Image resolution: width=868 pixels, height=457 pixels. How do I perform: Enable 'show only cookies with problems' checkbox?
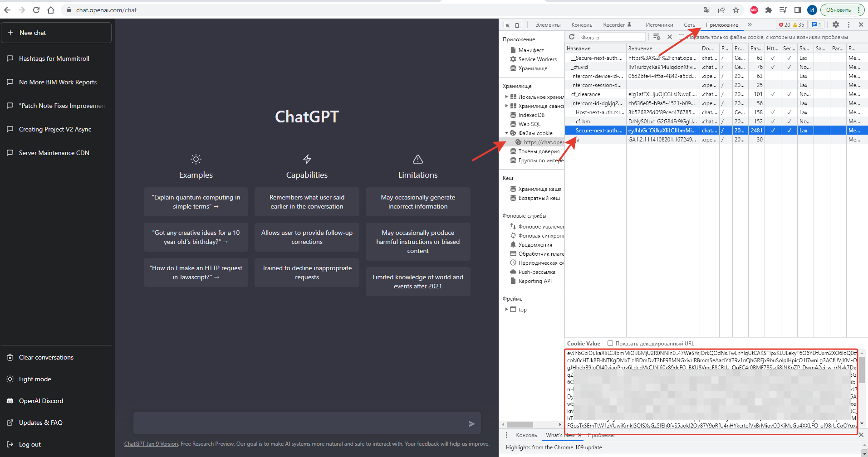[682, 37]
